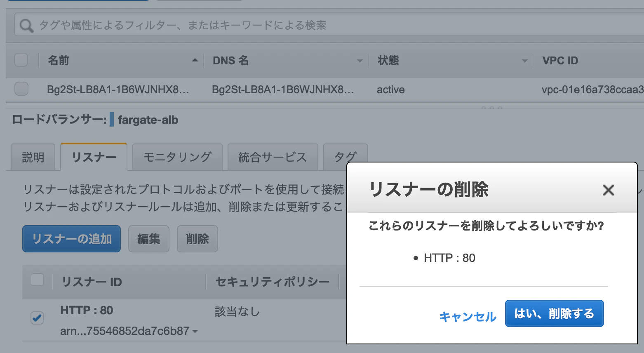The image size is (644, 353).
Task: Open the タグ tab
Action: [345, 156]
